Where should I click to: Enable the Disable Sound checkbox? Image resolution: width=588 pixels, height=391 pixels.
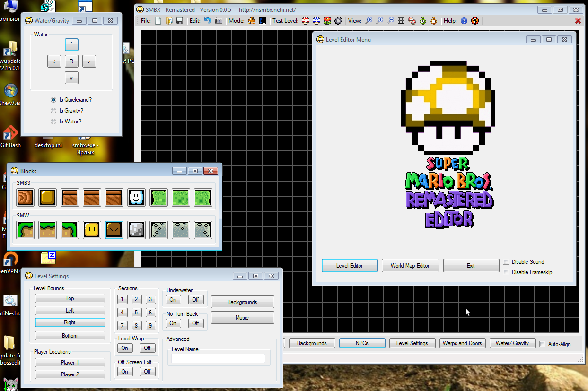(x=506, y=262)
